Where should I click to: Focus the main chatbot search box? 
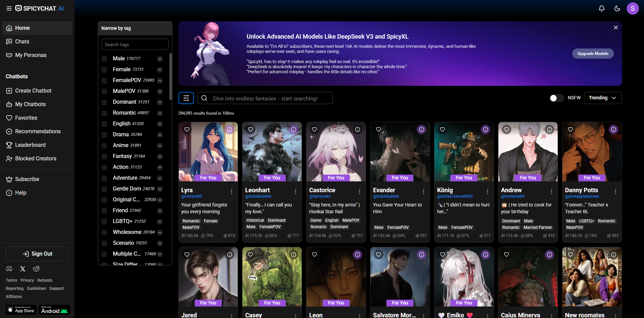pyautogui.click(x=265, y=98)
